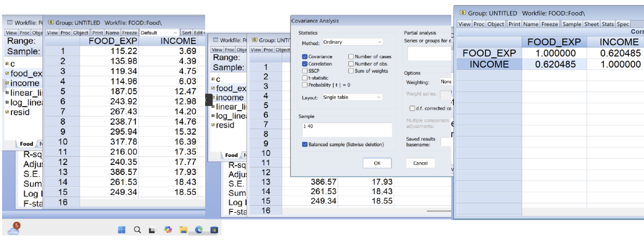Viewport: 644px width, 243px height.
Task: Launch Microsoft Edge from the taskbar
Action: [x=199, y=229]
